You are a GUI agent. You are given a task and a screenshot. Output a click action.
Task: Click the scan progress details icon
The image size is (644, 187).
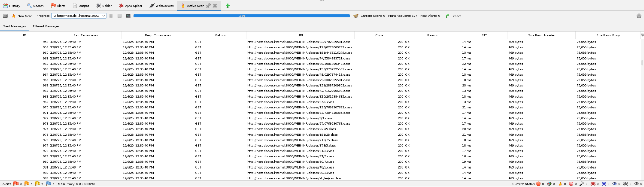(x=5, y=16)
